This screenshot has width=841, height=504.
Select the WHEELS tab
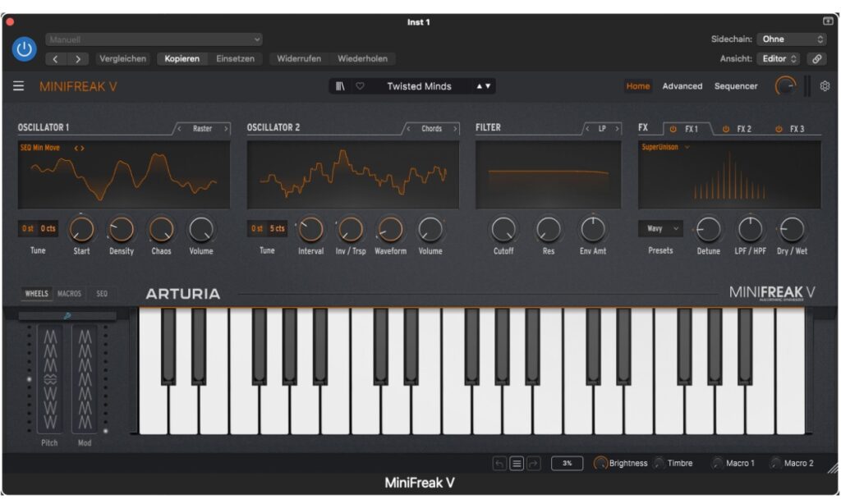[x=36, y=294]
